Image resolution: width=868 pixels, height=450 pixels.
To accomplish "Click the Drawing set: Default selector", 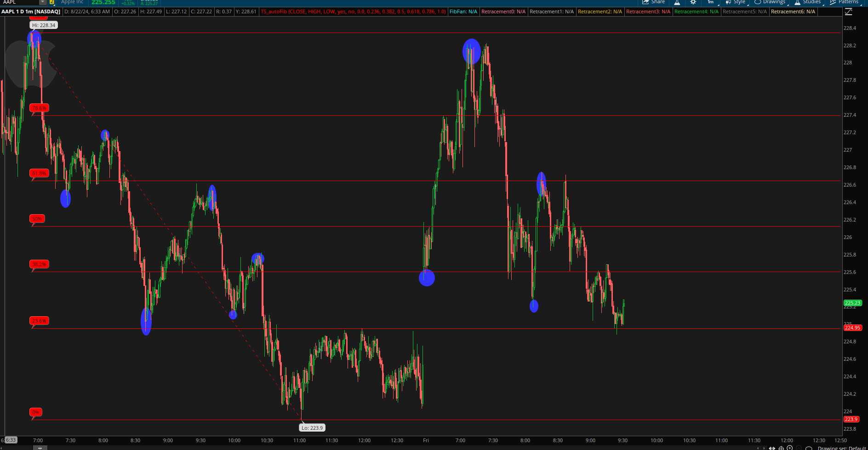I will tap(841, 448).
